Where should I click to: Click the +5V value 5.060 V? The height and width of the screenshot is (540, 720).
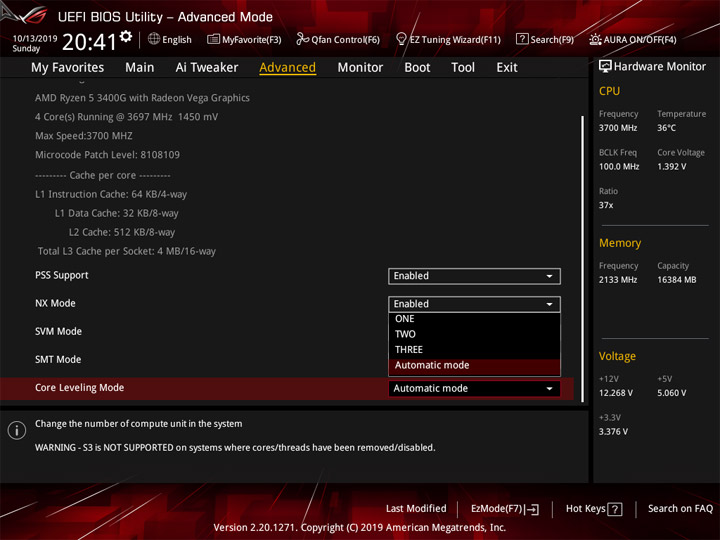tap(671, 393)
